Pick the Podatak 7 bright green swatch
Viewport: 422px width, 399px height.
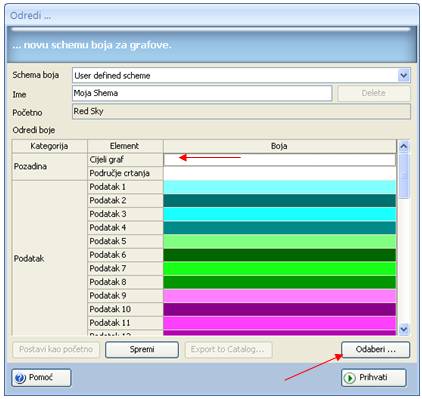tap(280, 269)
